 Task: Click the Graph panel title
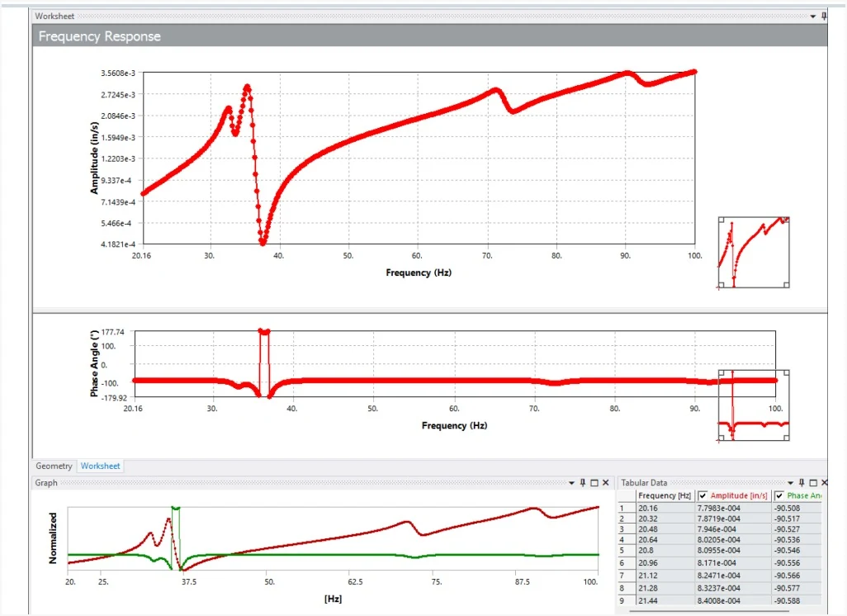click(46, 482)
